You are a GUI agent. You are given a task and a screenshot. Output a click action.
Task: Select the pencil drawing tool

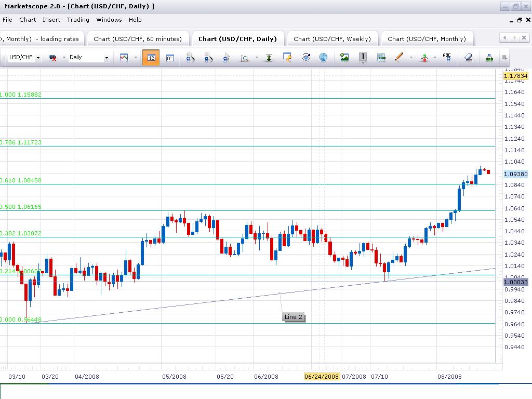(399, 58)
